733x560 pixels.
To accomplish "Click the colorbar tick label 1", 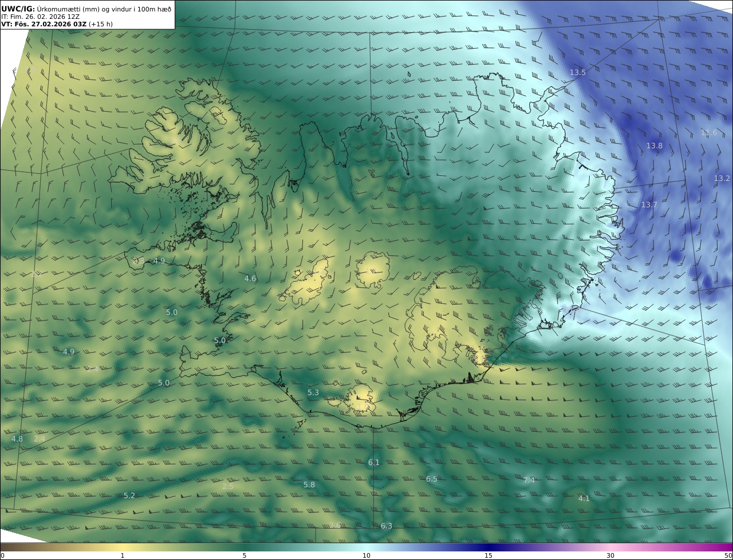I will tap(122, 555).
